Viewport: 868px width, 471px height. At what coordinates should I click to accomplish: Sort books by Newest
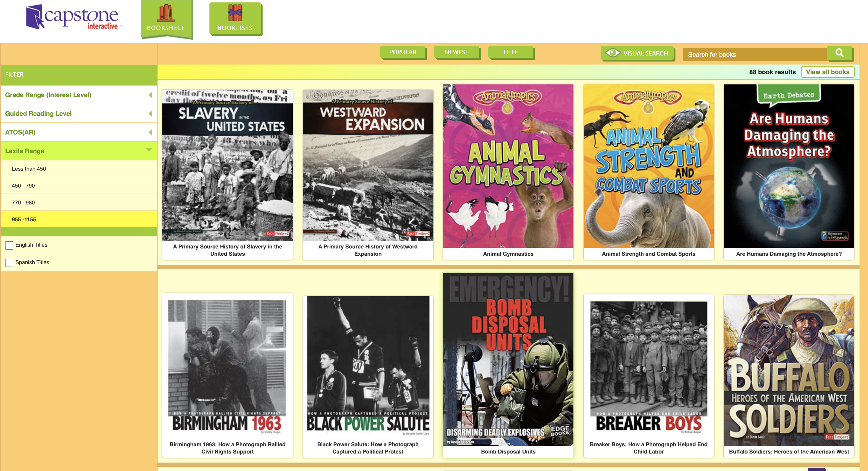457,52
